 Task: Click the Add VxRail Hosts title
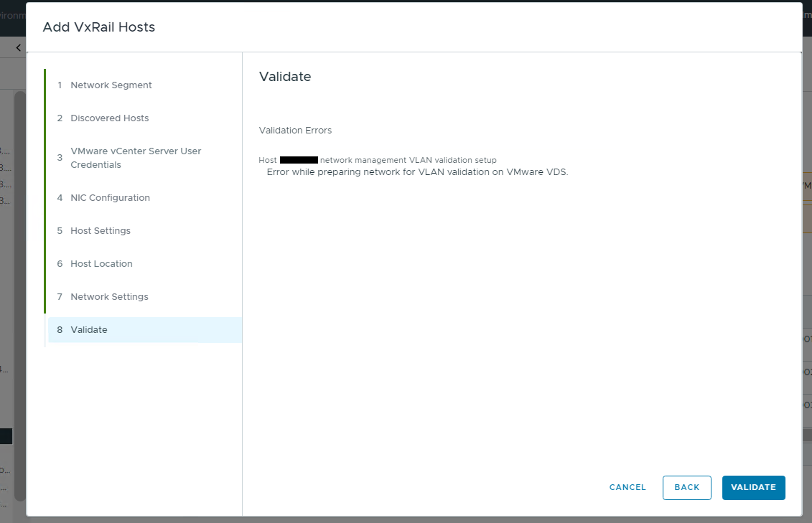point(98,27)
